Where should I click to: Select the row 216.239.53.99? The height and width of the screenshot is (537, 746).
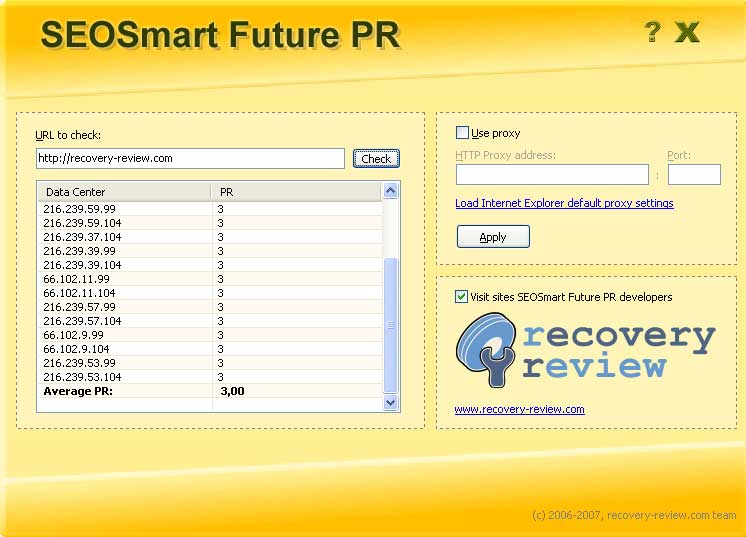[x=210, y=363]
